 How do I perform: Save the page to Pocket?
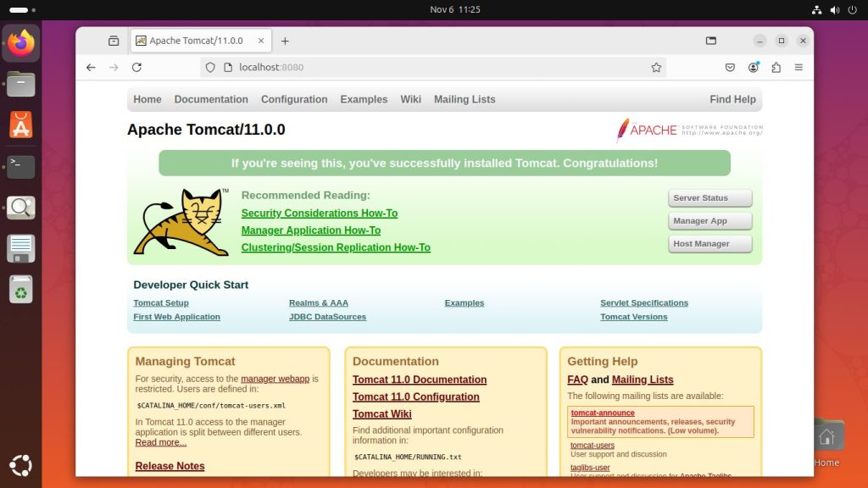[x=730, y=67]
